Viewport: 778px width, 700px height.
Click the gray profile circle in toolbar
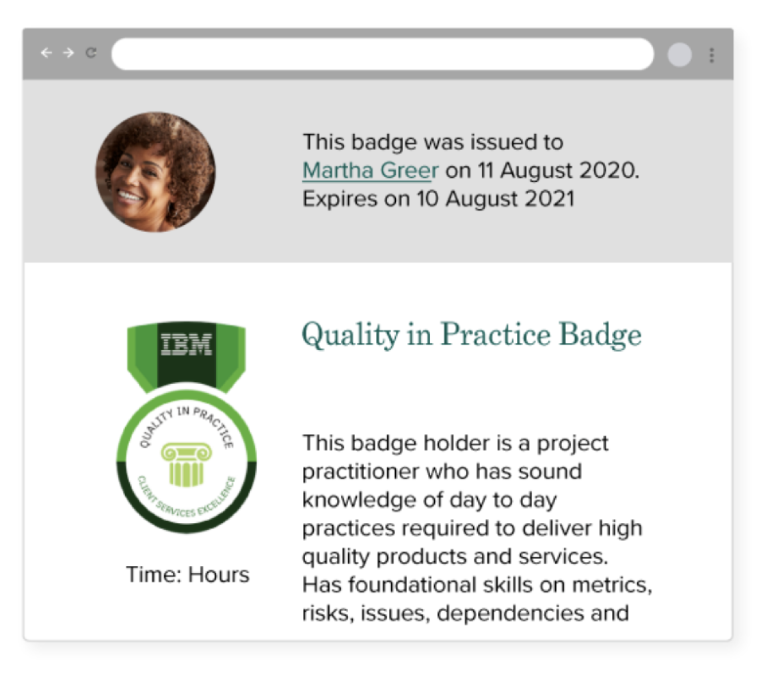point(680,55)
